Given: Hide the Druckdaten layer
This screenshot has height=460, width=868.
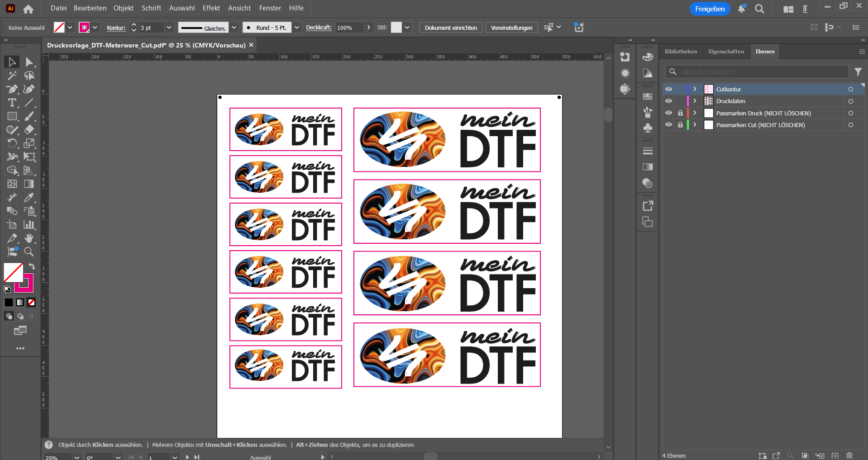Looking at the screenshot, I should pyautogui.click(x=668, y=101).
